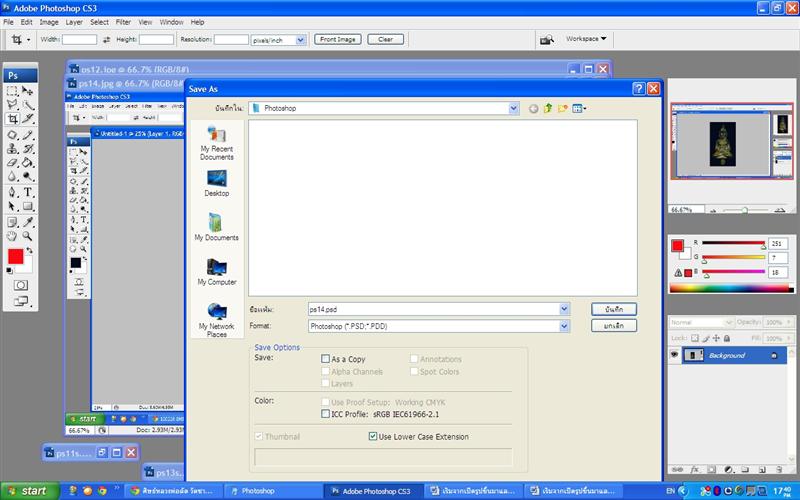800x500 pixels.
Task: Select the Hand tool
Action: [12, 237]
